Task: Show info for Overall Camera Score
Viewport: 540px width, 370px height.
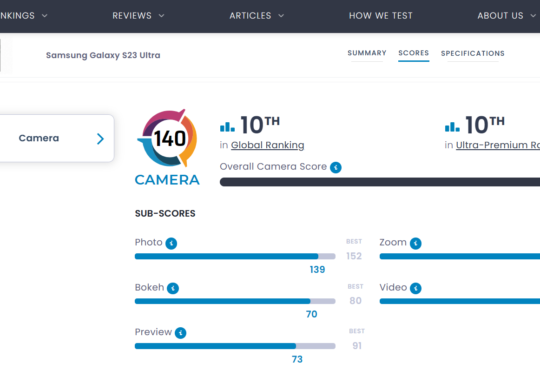Action: point(336,167)
